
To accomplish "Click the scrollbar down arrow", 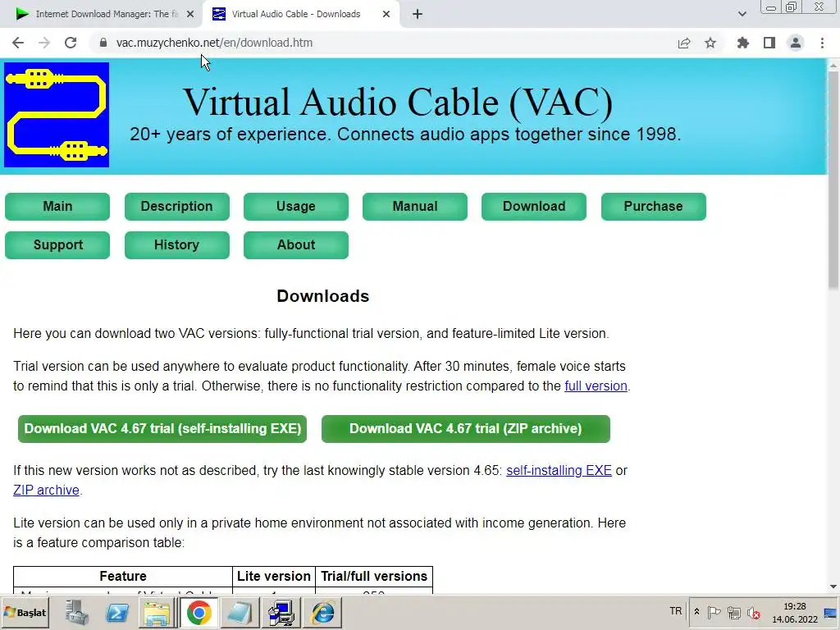I will click(833, 587).
